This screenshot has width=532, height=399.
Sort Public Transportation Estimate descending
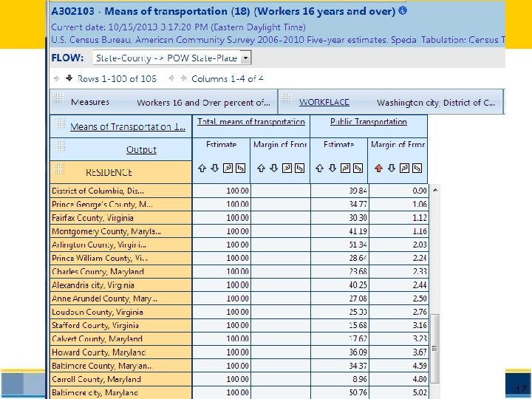click(x=332, y=168)
